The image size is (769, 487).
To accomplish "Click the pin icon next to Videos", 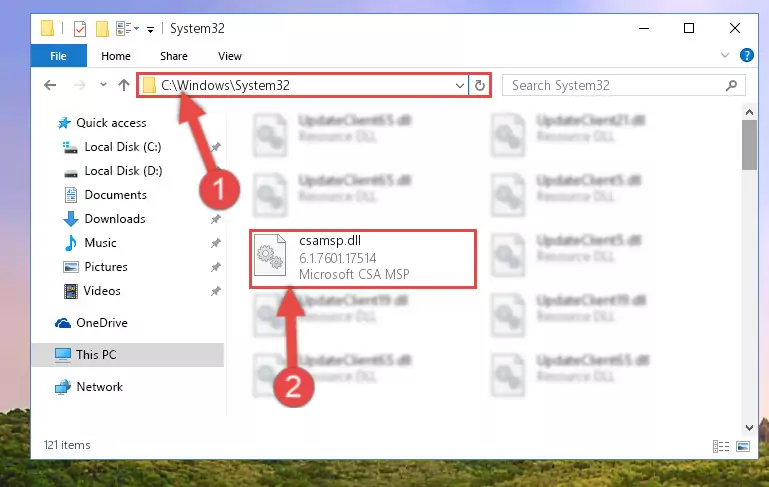I will click(215, 291).
